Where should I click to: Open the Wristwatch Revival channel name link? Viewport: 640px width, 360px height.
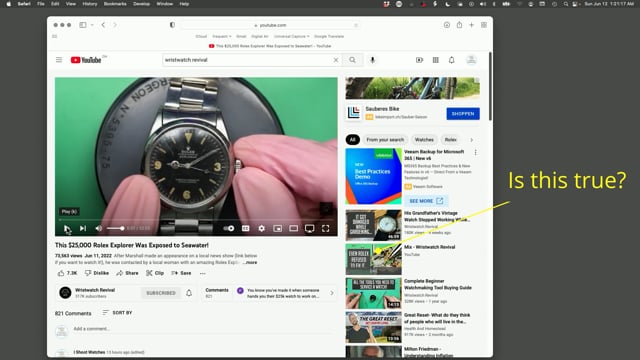pyautogui.click(x=95, y=290)
